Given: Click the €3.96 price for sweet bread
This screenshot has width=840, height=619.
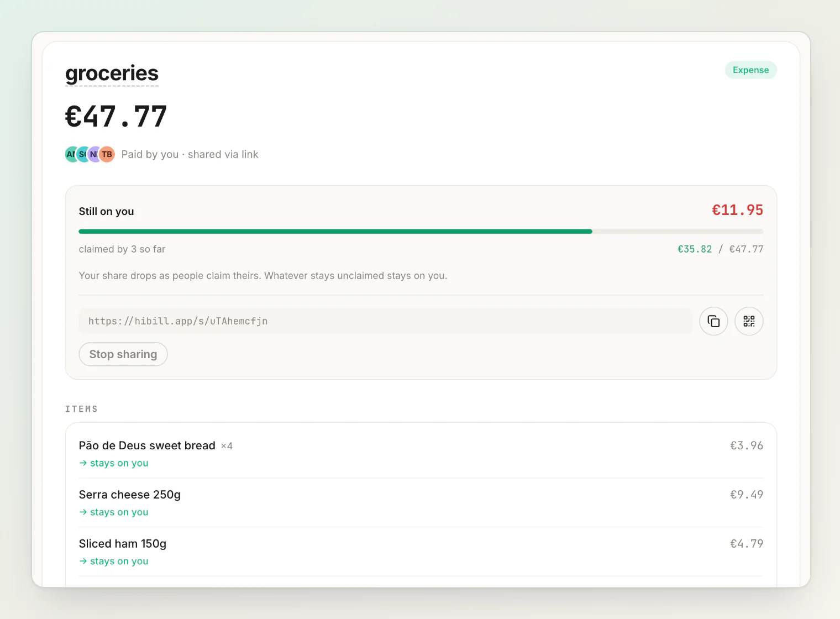Looking at the screenshot, I should tap(747, 445).
